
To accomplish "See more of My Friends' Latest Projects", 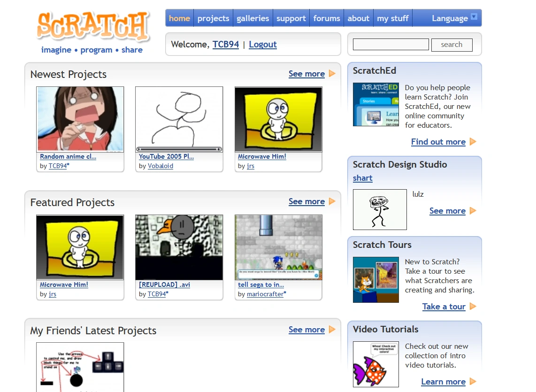I will (x=306, y=330).
